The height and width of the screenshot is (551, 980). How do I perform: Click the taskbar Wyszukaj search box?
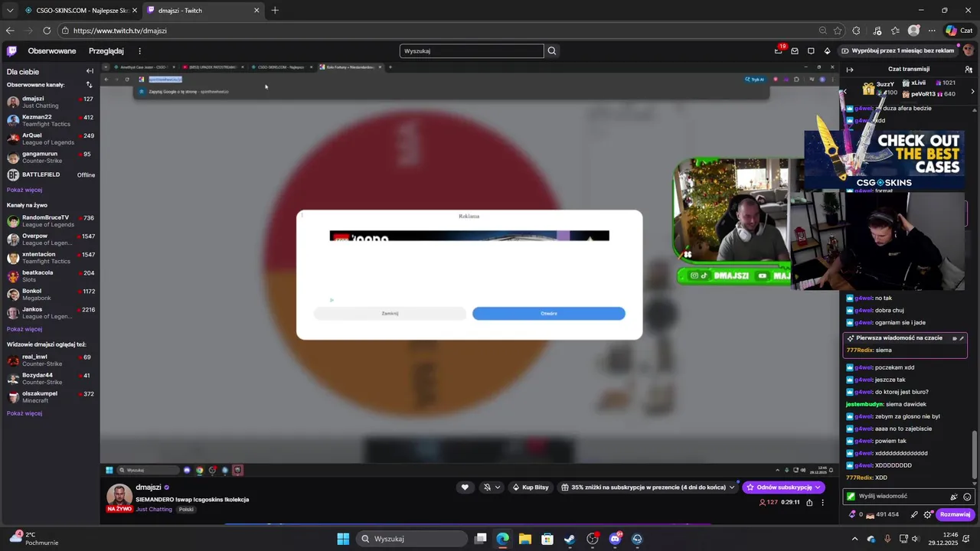(x=410, y=539)
